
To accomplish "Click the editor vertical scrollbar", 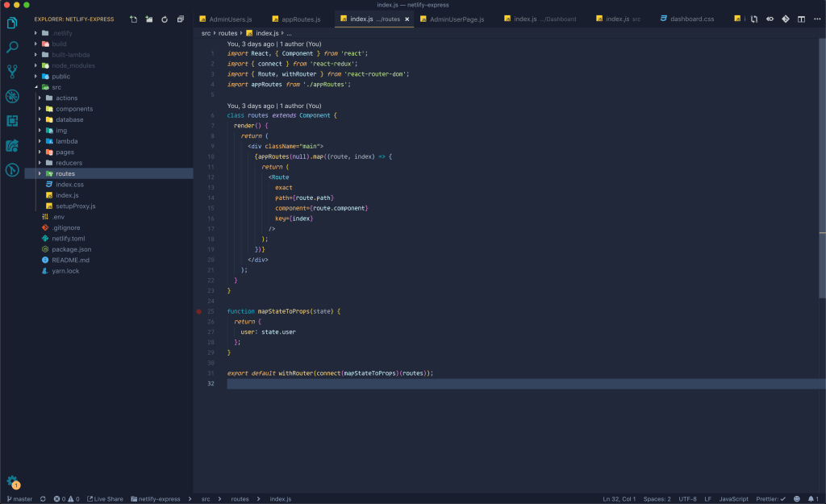I will tap(822, 169).
